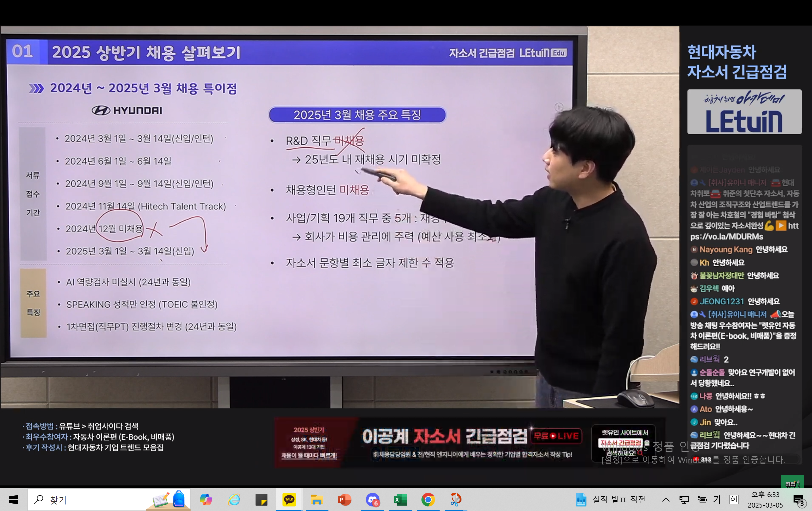
Task: Click the 현대자동차 자소서 긴급점검 heading
Action: point(737,62)
